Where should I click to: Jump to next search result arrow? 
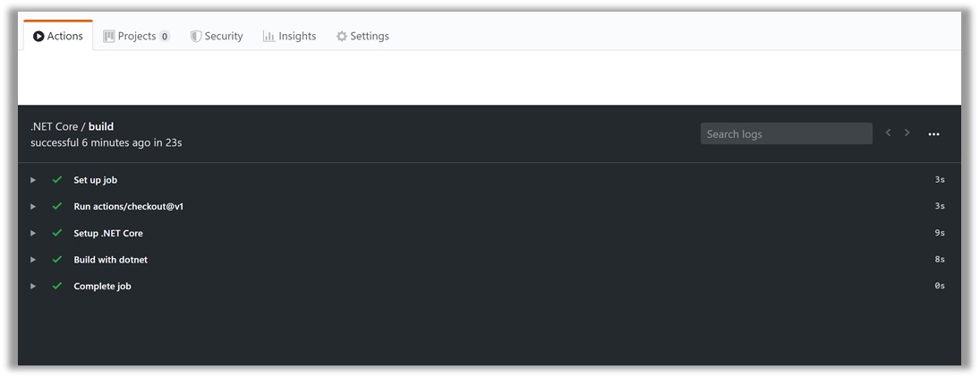[908, 133]
